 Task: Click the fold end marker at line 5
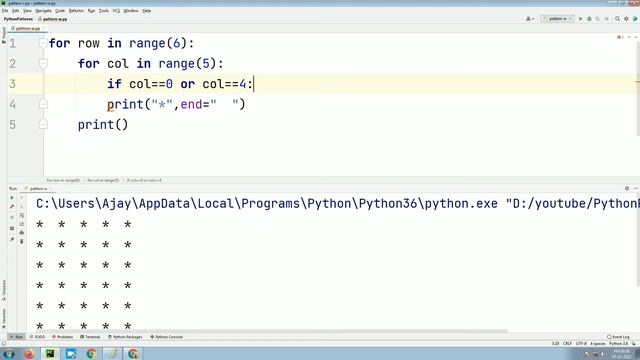click(43, 124)
